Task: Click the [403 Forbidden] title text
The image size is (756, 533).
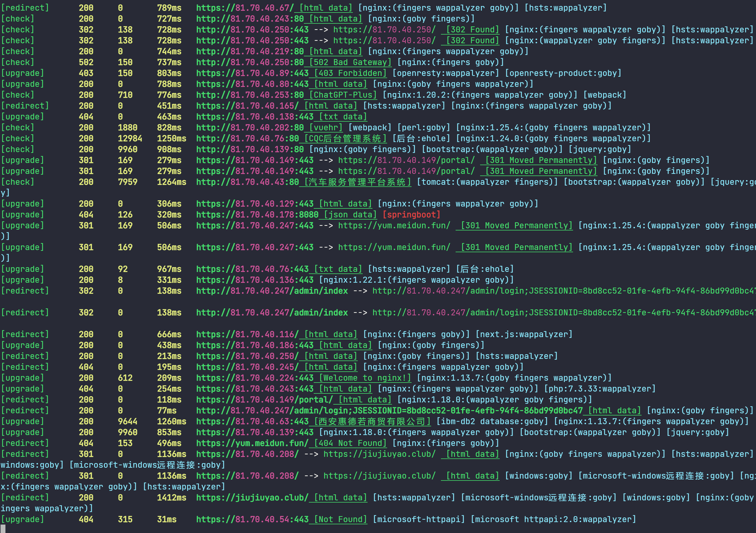Action: [350, 73]
